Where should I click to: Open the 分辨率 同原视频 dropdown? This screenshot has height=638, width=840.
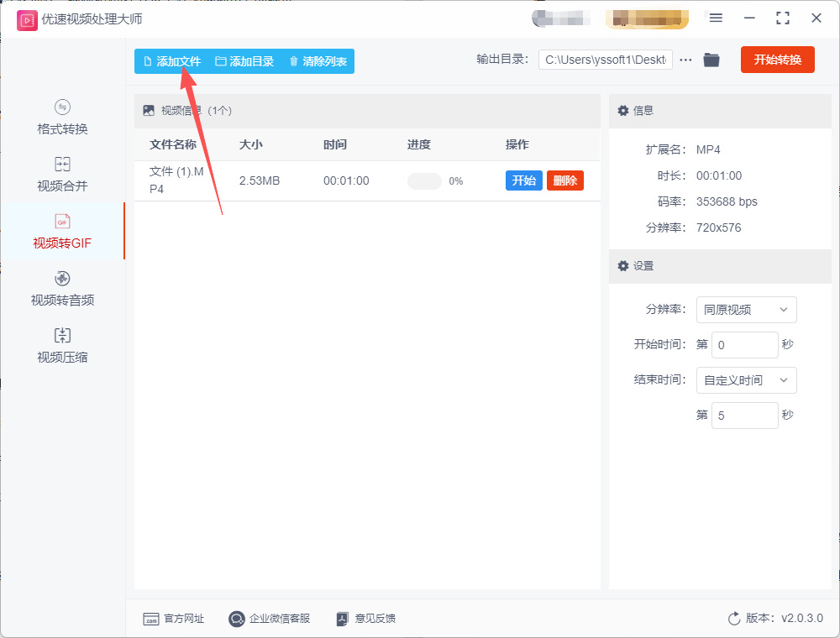[746, 310]
